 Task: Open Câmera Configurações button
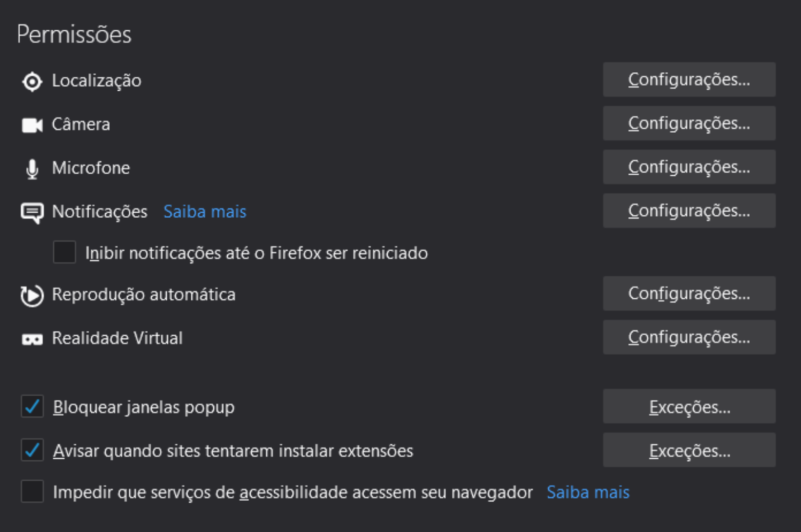[689, 123]
